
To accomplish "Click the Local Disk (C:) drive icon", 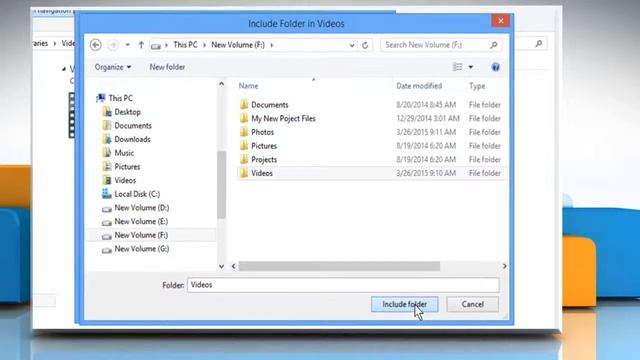I will point(107,194).
